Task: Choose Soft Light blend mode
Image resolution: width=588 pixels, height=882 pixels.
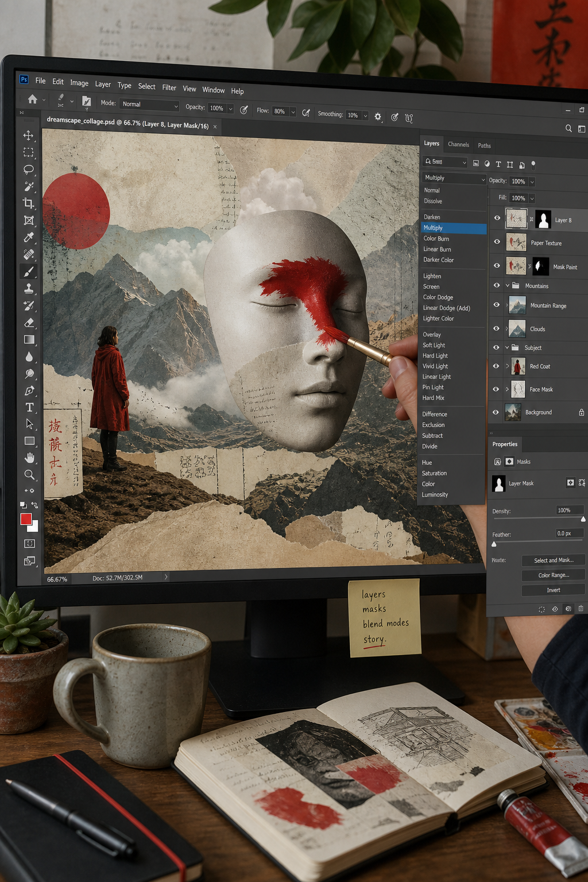Action: click(434, 345)
